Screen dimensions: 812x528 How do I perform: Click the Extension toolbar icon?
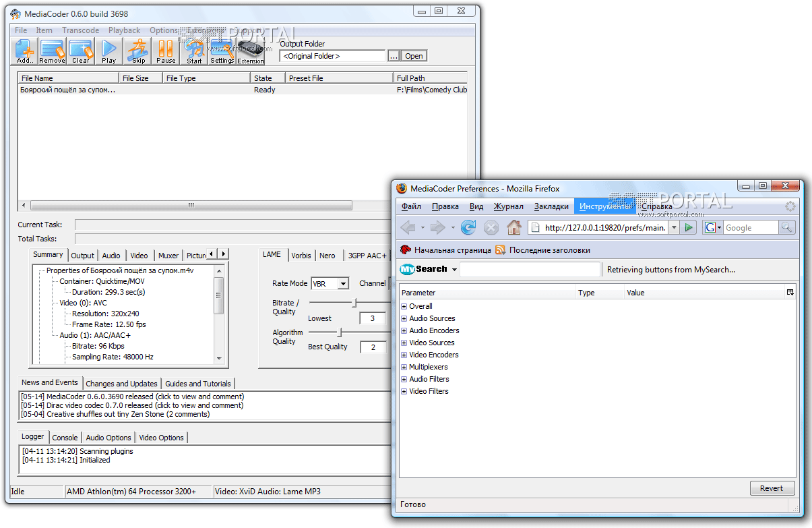tap(250, 51)
